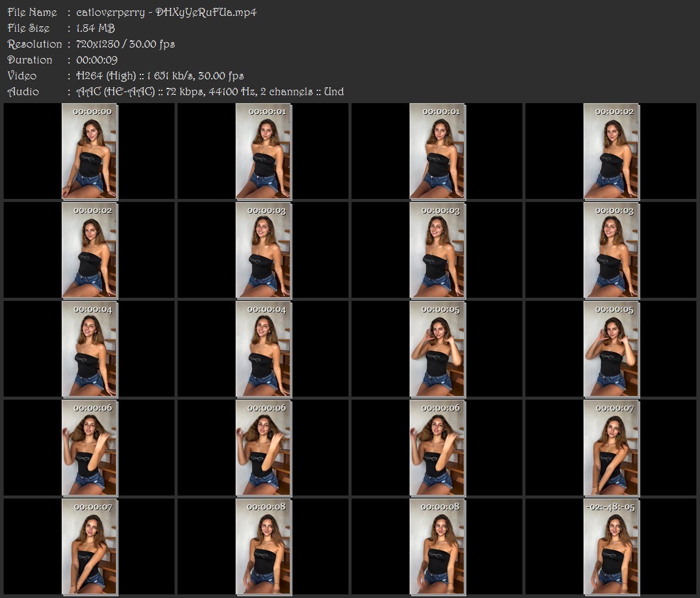Viewport: 700px width, 598px height.
Task: Open the first thumbnail stamped 00:00:02
Action: tap(611, 151)
